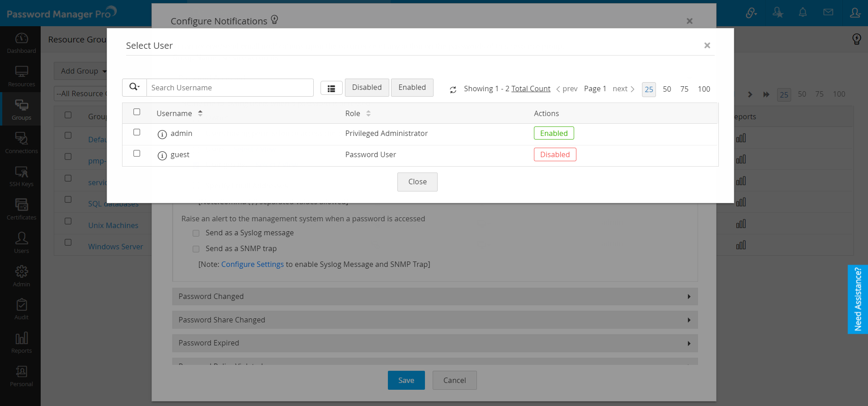This screenshot has width=868, height=406.
Task: Open Connections in the sidebar
Action: (x=21, y=143)
